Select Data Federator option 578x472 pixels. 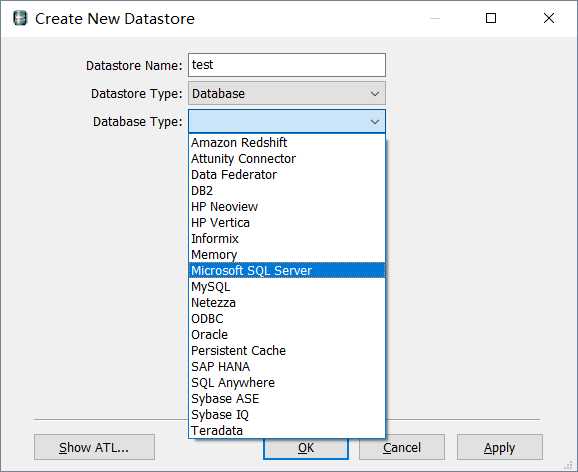point(287,174)
